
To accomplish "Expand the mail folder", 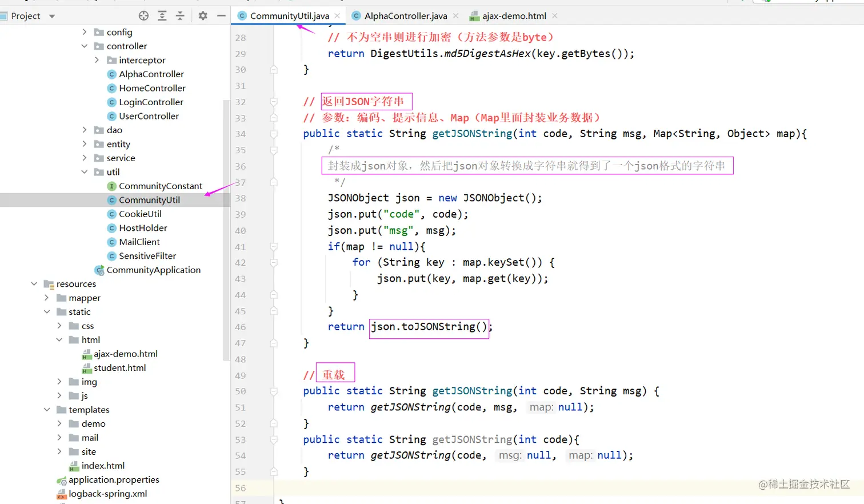I will click(59, 437).
